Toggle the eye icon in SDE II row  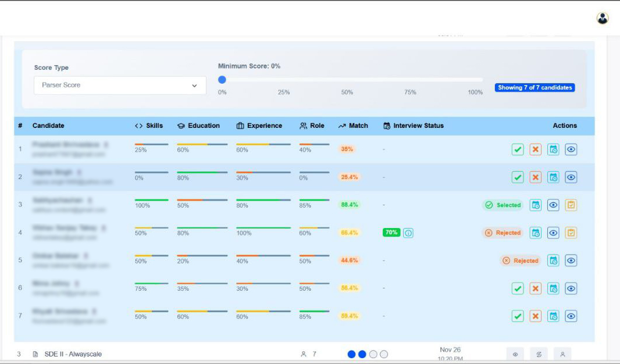click(x=515, y=355)
